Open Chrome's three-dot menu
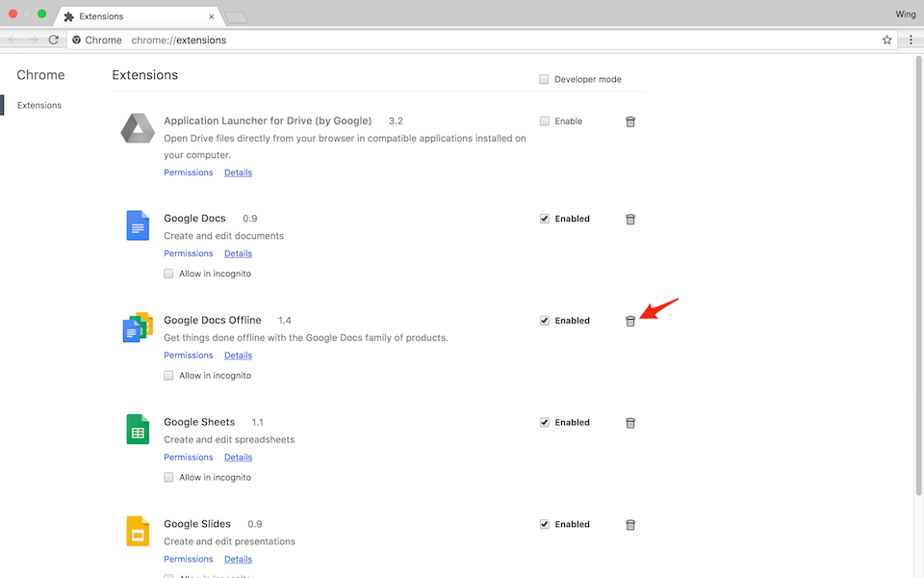This screenshot has width=924, height=578. click(911, 40)
